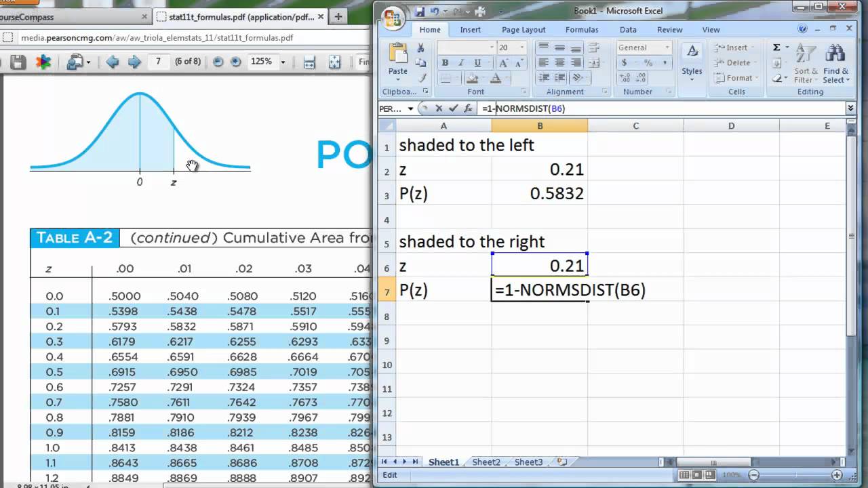Align text right in Excel
The image size is (868, 488).
[575, 63]
